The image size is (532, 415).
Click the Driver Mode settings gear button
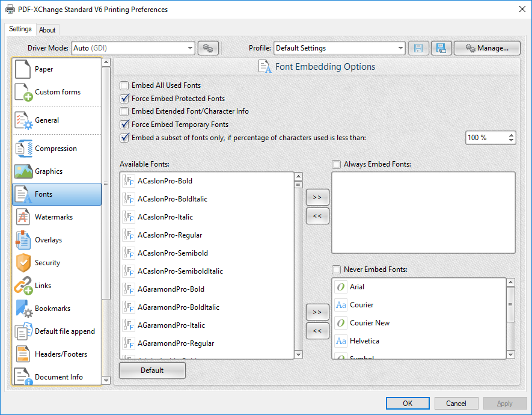208,48
